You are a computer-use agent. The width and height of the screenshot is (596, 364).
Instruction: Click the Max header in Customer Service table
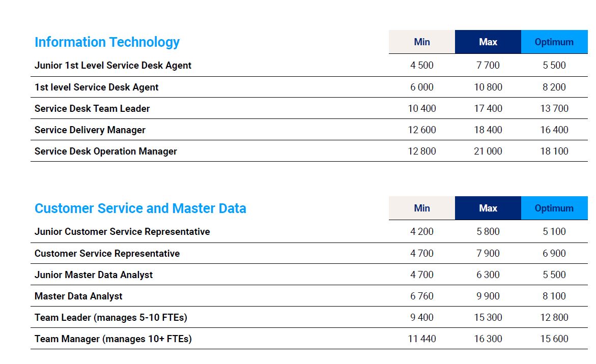[x=488, y=208]
